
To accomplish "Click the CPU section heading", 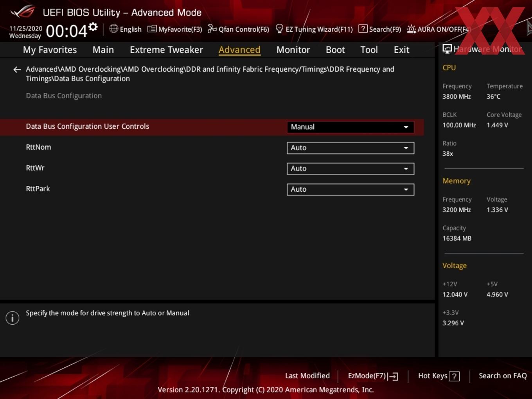I will tap(449, 68).
